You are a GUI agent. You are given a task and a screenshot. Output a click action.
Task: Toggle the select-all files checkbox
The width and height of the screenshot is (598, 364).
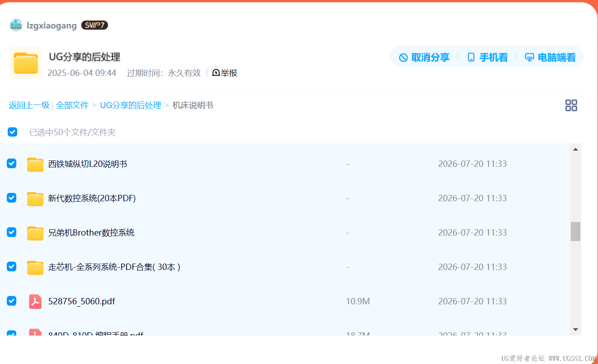pos(12,132)
